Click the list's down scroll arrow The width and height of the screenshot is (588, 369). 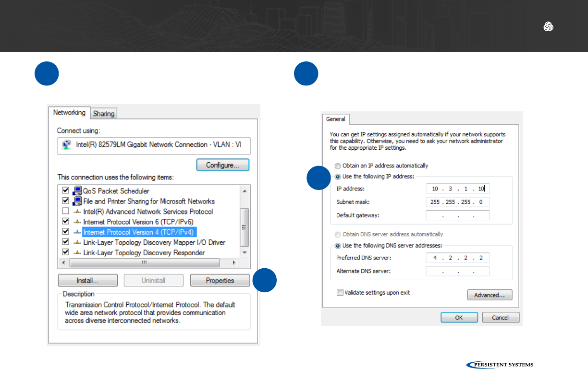245,253
